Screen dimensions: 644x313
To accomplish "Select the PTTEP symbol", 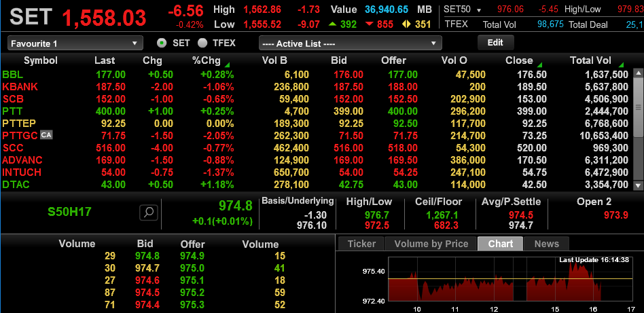I will 19,123.
